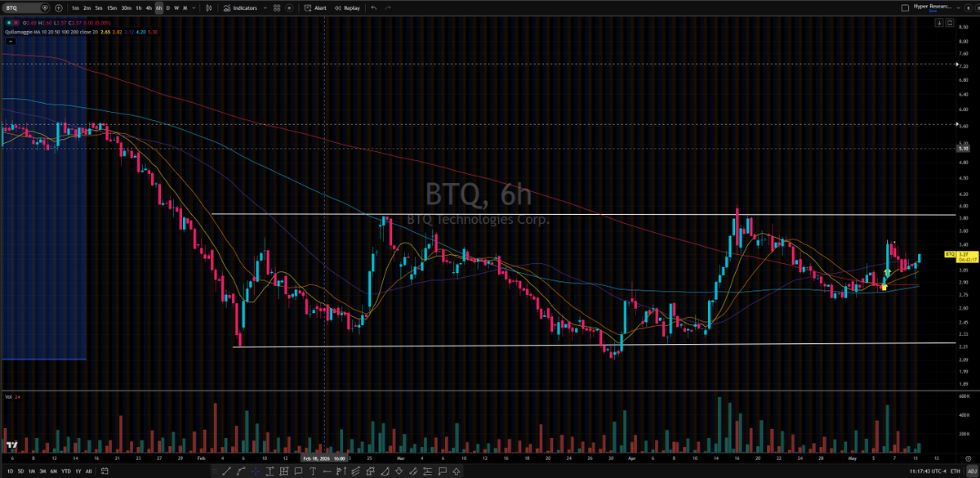Switch to the weekly W timeframe
980x478 pixels.
pos(176,7)
